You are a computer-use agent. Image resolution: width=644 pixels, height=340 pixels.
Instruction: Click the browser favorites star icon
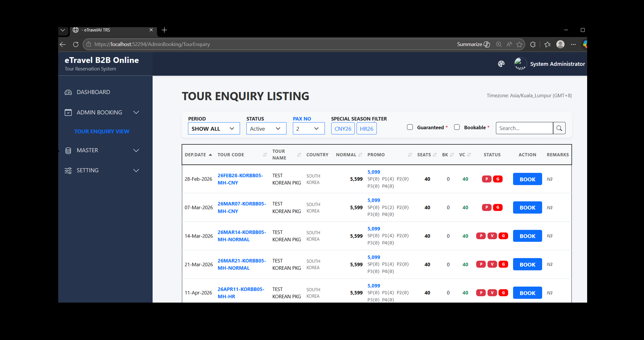point(519,44)
